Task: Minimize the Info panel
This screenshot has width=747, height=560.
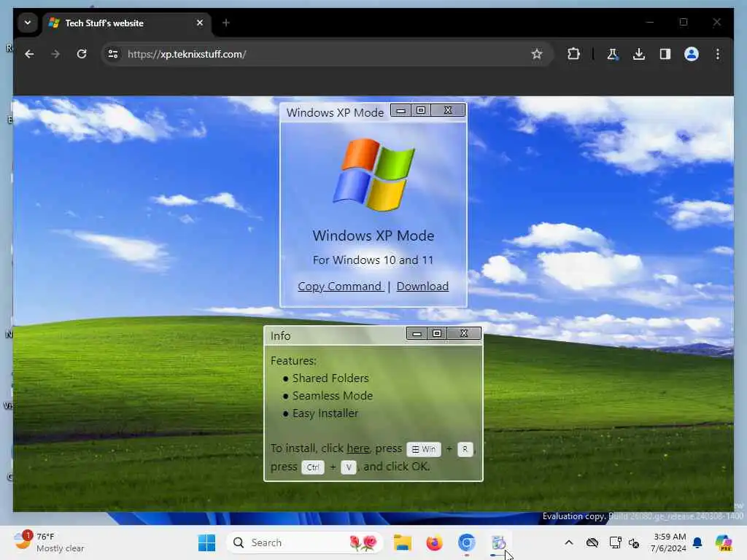Action: coord(417,333)
